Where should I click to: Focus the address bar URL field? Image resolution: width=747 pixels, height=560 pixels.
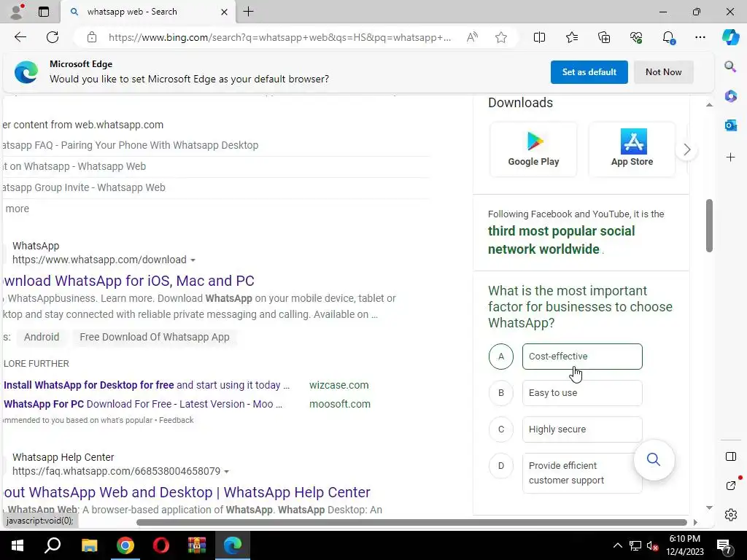(x=279, y=37)
